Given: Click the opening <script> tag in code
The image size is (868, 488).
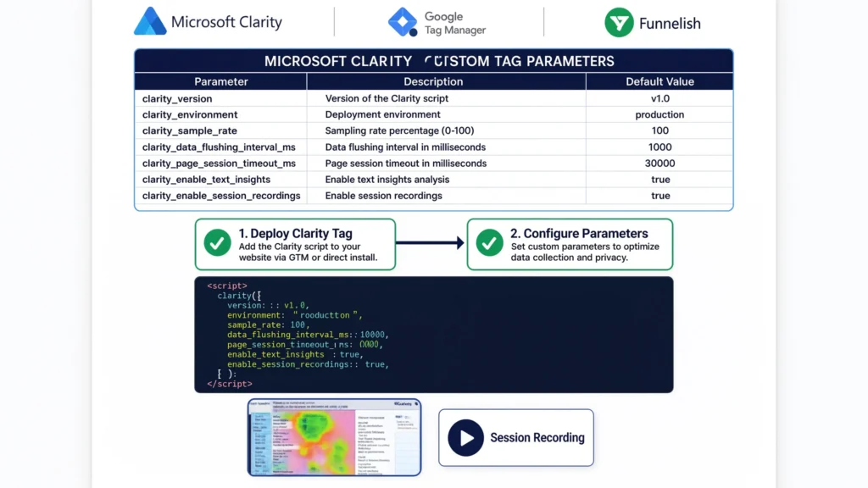Looking at the screenshot, I should pos(227,286).
